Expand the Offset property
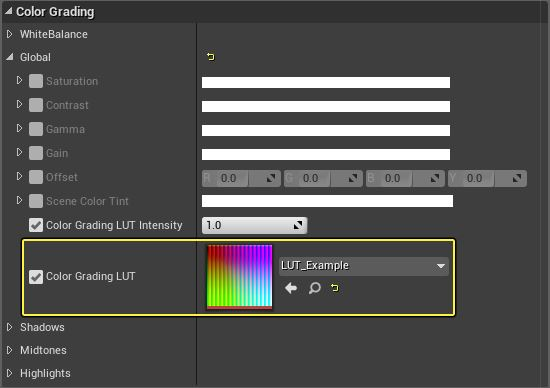550x388 pixels. tap(19, 176)
